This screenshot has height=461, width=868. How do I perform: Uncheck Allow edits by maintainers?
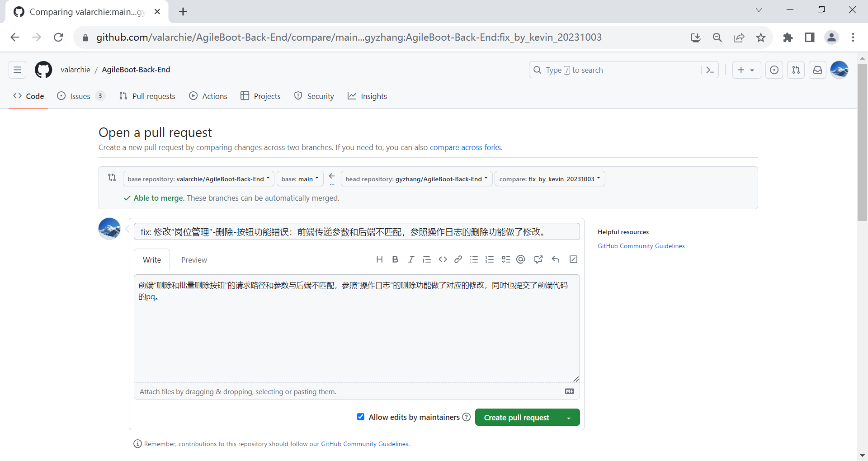361,417
